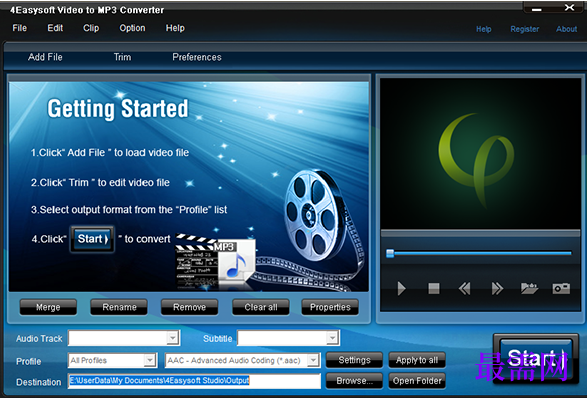587x398 pixels.
Task: Click the Clear all button
Action: [261, 307]
